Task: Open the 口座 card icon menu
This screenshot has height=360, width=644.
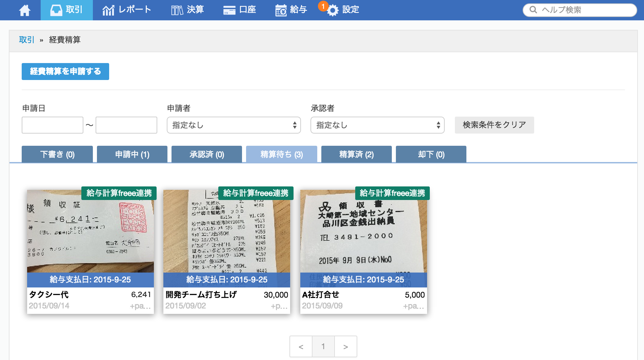Action: (x=229, y=10)
